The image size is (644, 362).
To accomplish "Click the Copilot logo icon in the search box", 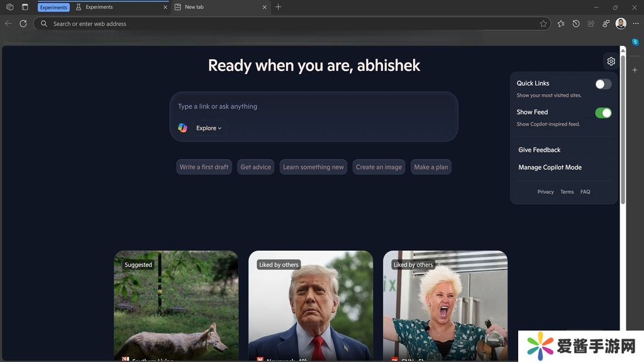I will point(182,128).
